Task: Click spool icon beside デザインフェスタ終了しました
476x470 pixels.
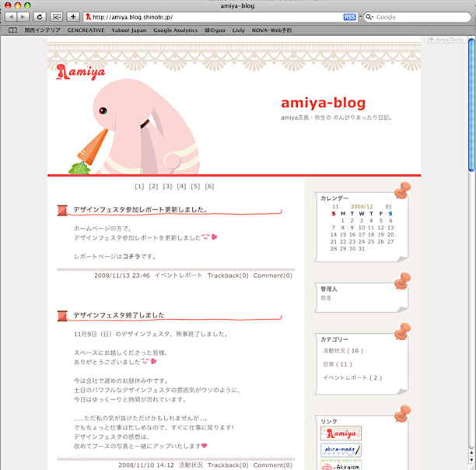Action: point(62,316)
